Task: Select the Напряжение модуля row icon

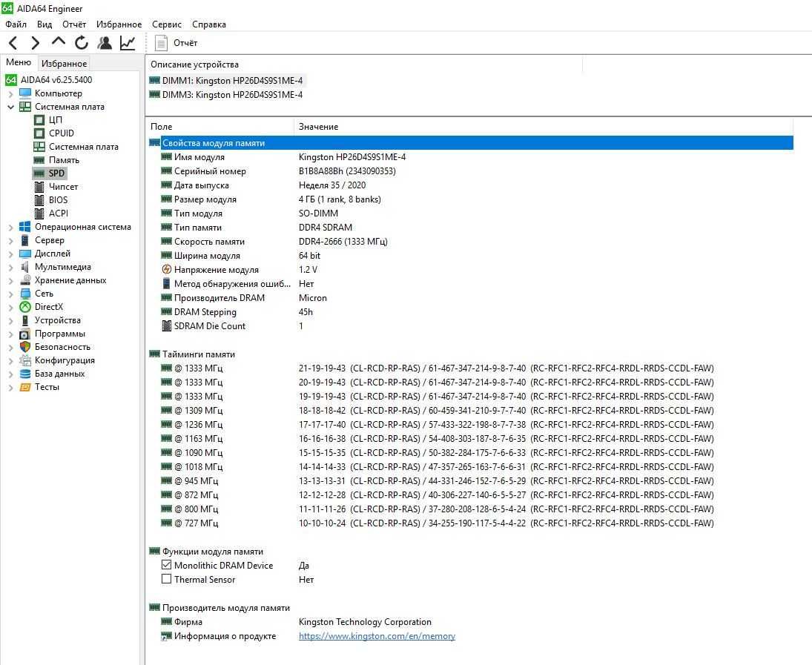Action: (x=166, y=269)
